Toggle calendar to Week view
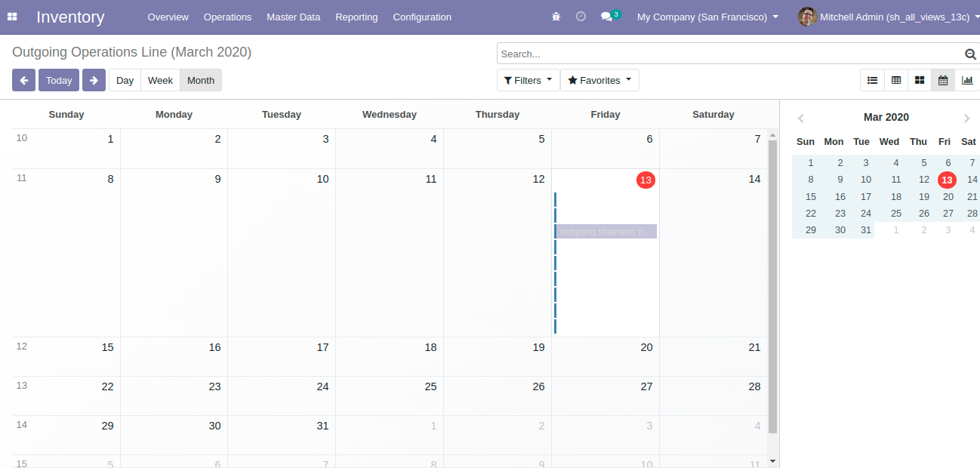 160,80
